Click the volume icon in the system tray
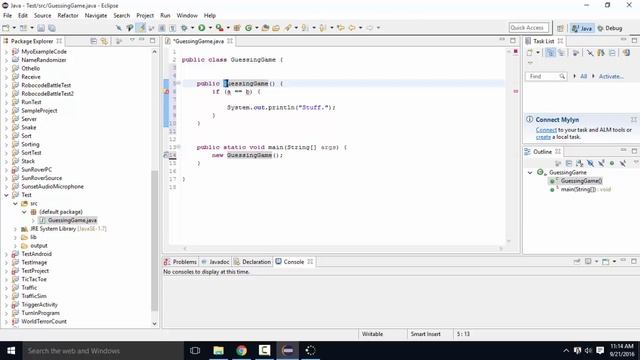 tap(588, 351)
